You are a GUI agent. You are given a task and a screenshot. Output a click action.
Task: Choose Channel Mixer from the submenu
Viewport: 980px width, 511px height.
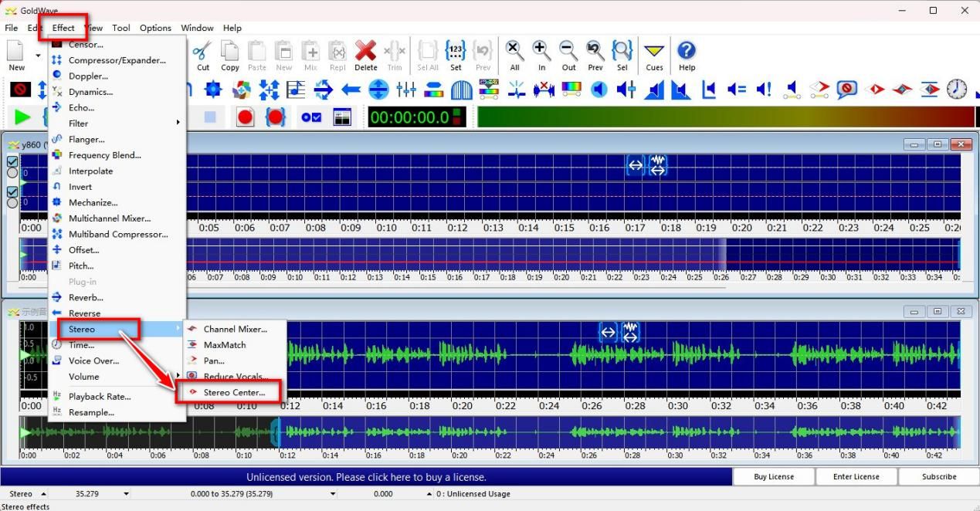[234, 330]
